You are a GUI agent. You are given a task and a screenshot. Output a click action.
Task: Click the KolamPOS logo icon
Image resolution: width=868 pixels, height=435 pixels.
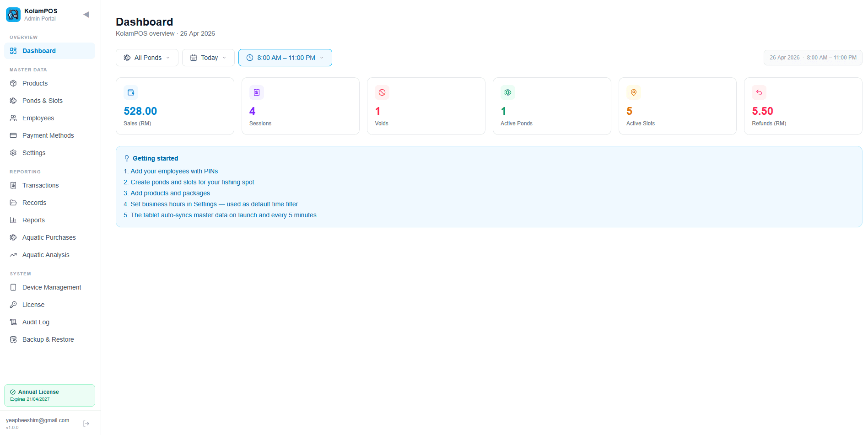[x=13, y=15]
